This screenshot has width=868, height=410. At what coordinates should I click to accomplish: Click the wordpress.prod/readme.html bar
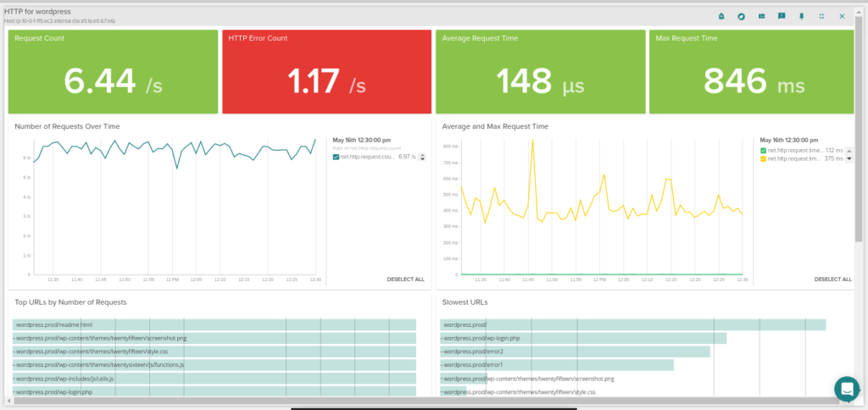tap(214, 324)
